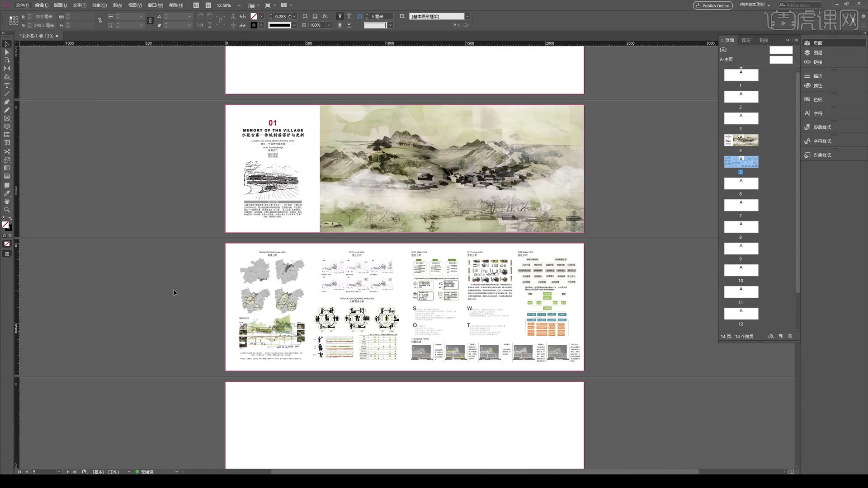868x488 pixels.
Task: Open Adobe Bridge with the Br icon
Action: click(x=196, y=5)
